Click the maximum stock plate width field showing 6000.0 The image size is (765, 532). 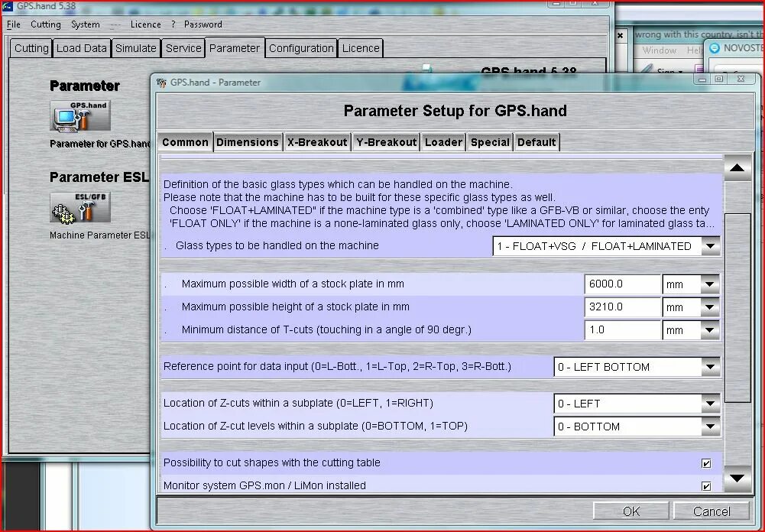[622, 284]
